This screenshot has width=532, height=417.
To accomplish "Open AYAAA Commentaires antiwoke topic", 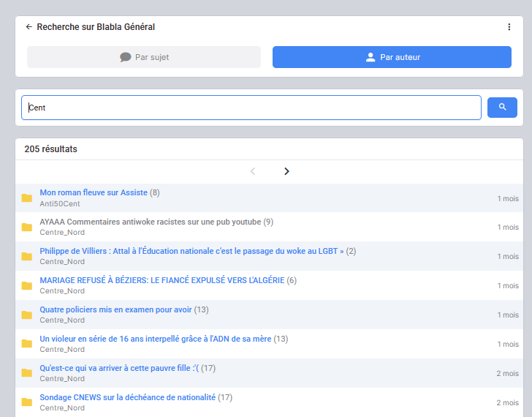I will click(150, 222).
